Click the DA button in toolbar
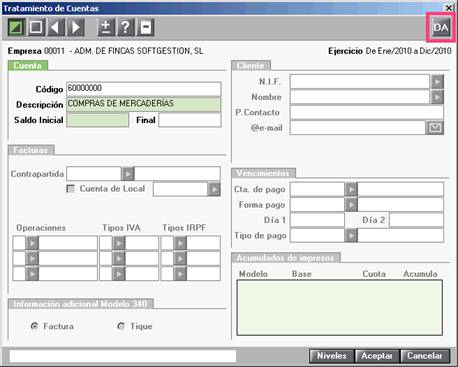This screenshot has width=458, height=367. point(441,27)
